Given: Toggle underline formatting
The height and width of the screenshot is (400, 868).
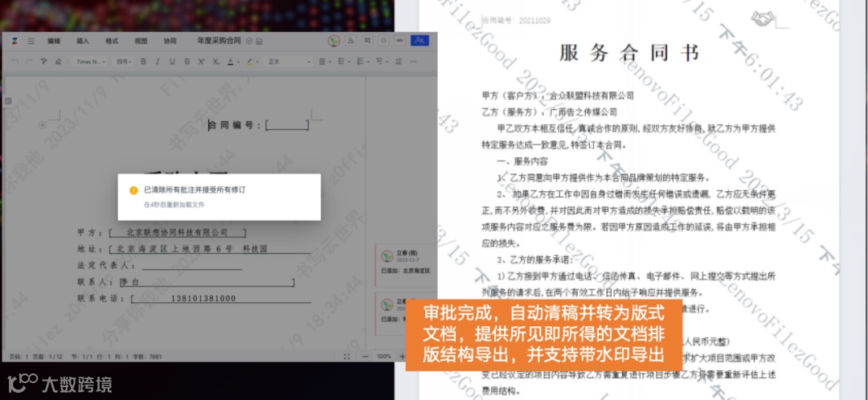Looking at the screenshot, I should 172,61.
